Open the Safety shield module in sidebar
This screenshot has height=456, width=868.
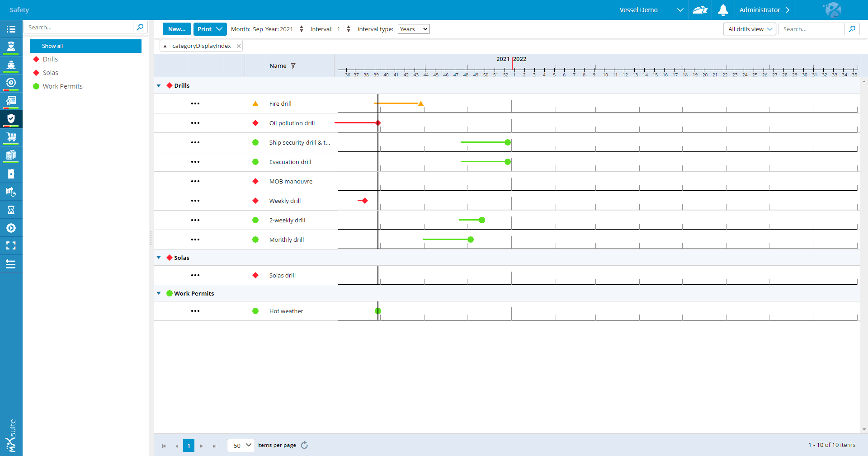click(x=11, y=119)
